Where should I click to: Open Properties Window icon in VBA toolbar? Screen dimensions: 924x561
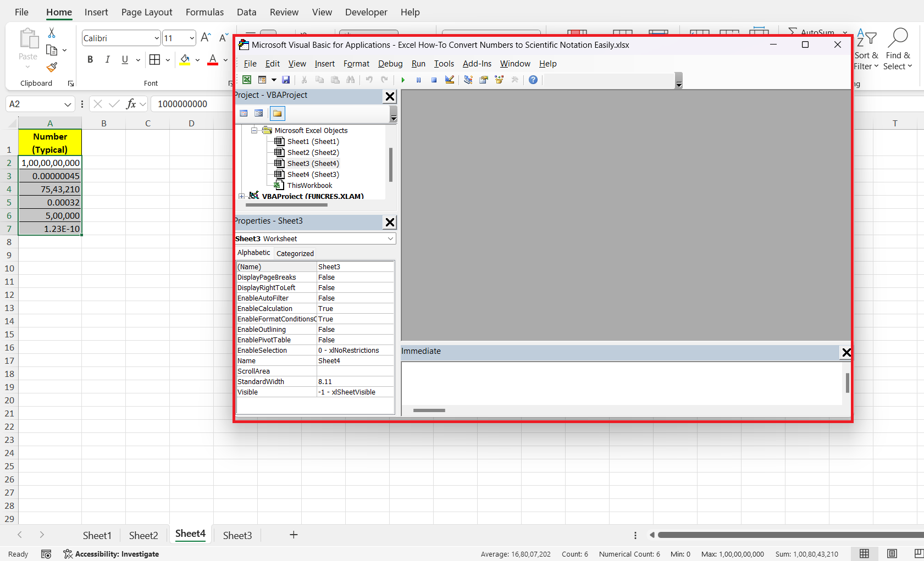484,80
